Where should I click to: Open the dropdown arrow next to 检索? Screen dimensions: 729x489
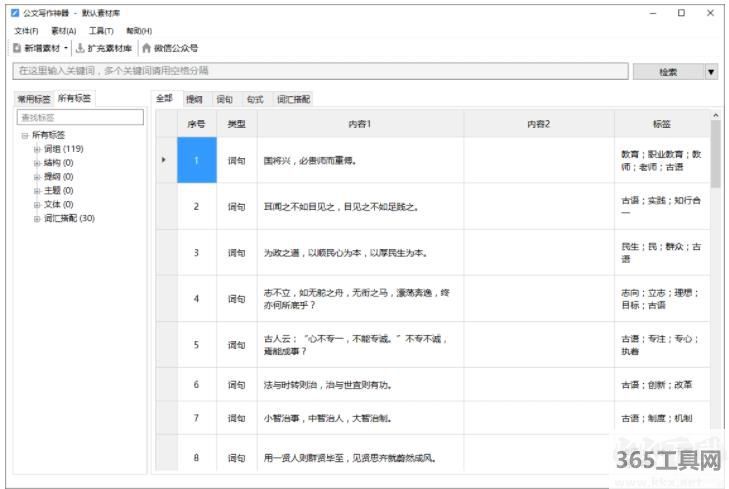pos(711,72)
